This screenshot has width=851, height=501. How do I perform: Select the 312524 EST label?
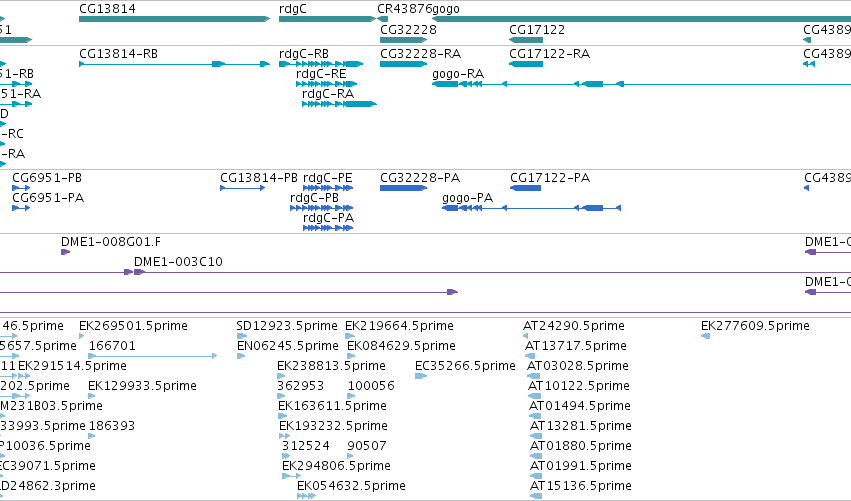coord(306,446)
